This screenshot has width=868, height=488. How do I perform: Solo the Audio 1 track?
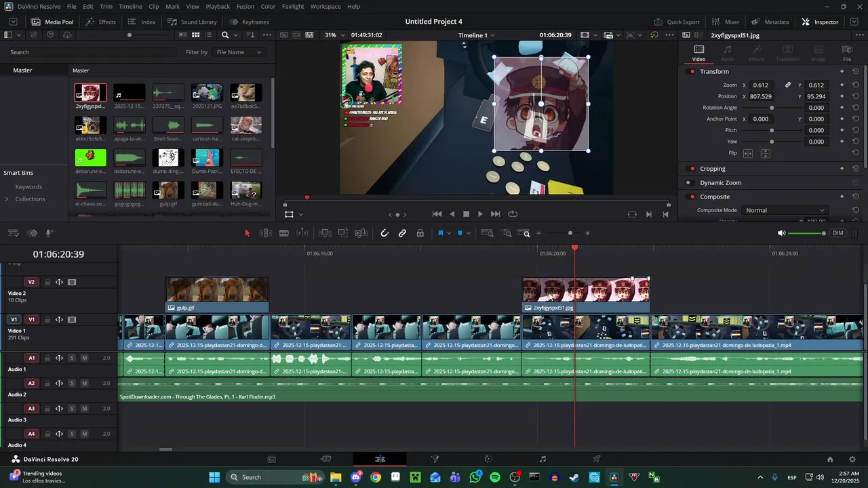tap(72, 358)
